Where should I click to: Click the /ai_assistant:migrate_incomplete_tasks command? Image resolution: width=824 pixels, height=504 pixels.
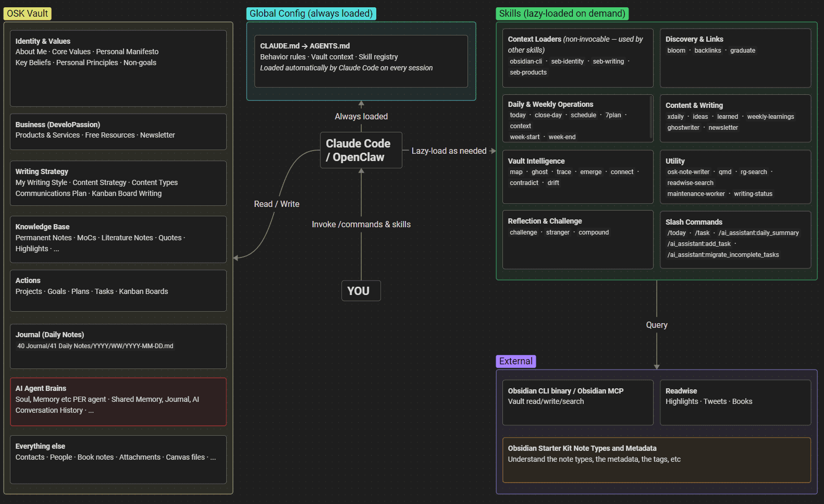pos(723,255)
